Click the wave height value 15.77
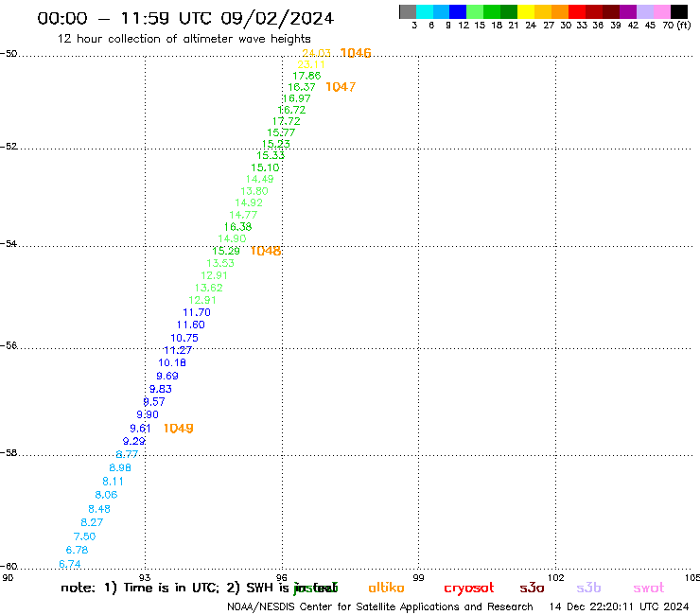Image resolution: width=700 pixels, height=615 pixels. (281, 132)
